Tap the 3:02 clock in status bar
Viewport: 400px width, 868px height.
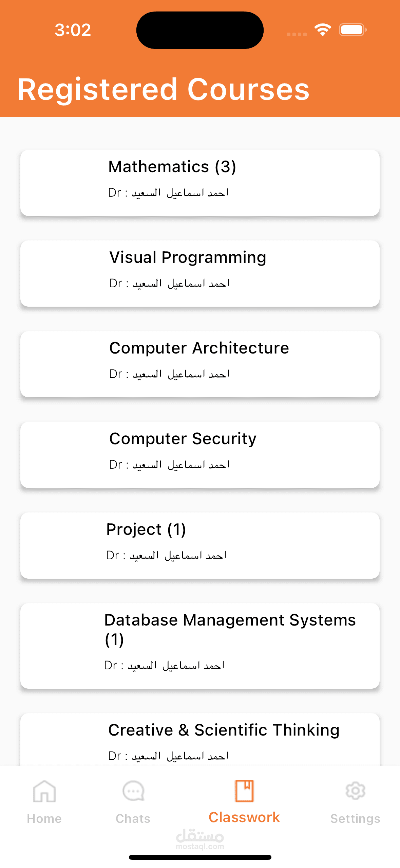tap(73, 30)
